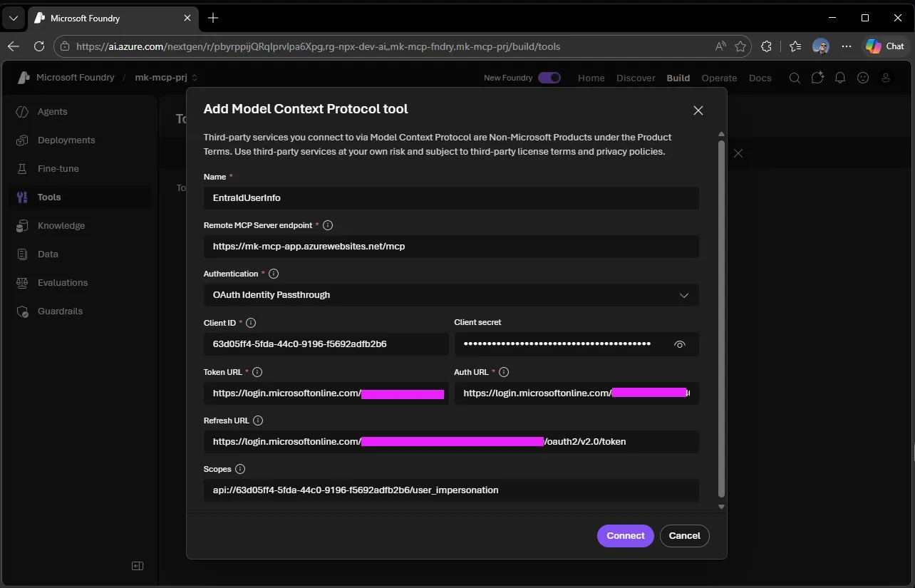The image size is (915, 588).
Task: Show info tooltip for Client ID
Action: pyautogui.click(x=250, y=323)
